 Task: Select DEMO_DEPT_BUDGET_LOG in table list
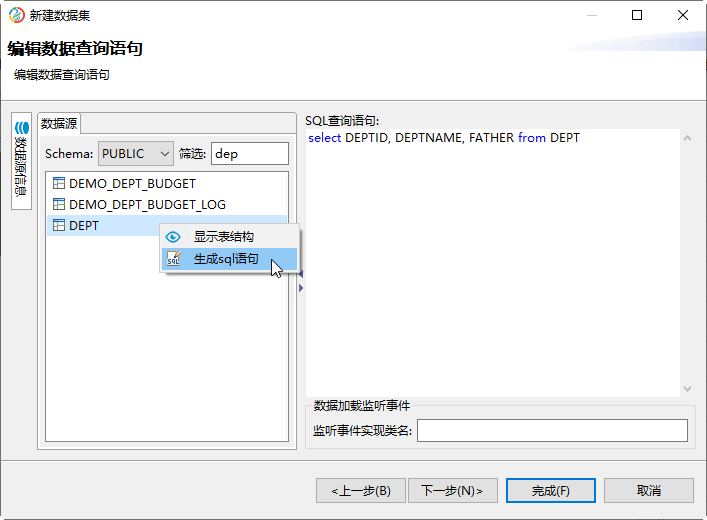pos(147,204)
